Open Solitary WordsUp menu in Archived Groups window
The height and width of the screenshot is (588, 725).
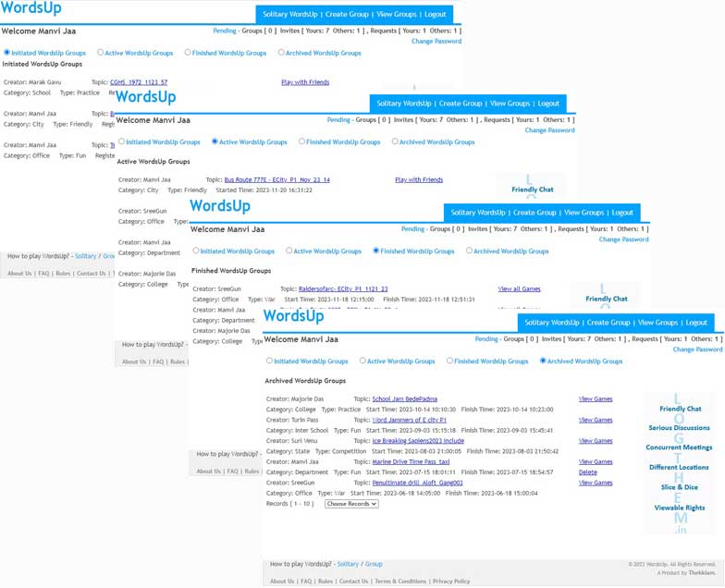551,323
